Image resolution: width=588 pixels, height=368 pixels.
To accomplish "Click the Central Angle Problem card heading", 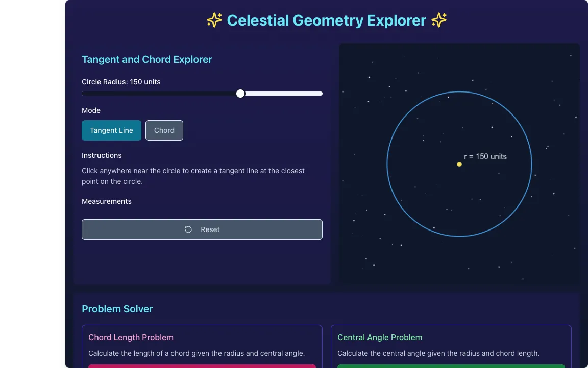I will tap(380, 337).
